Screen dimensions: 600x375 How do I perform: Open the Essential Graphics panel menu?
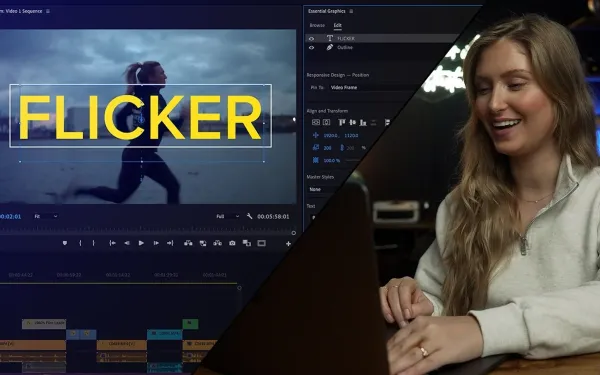point(351,11)
